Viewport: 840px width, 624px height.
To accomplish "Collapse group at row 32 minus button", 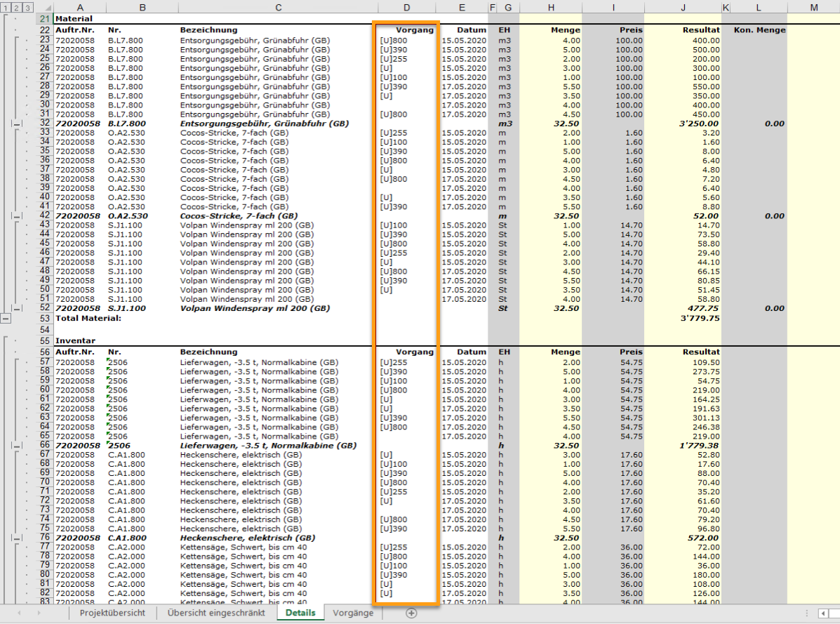I will (17, 124).
